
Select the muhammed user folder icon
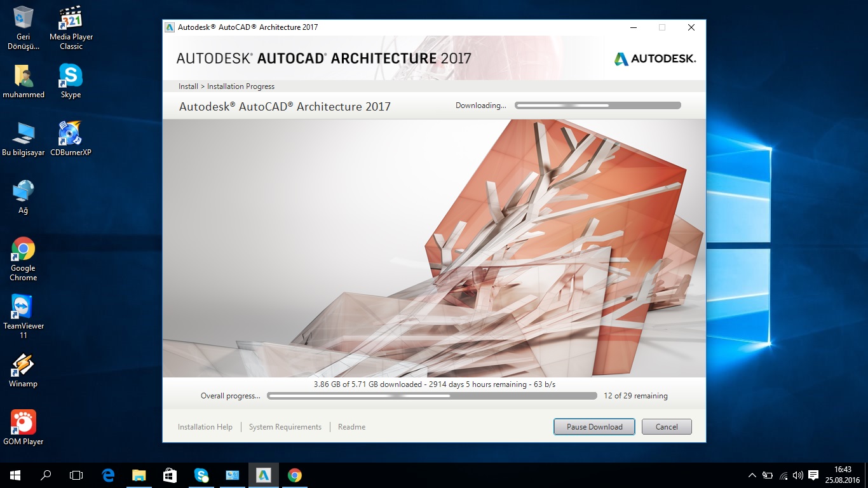(24, 82)
